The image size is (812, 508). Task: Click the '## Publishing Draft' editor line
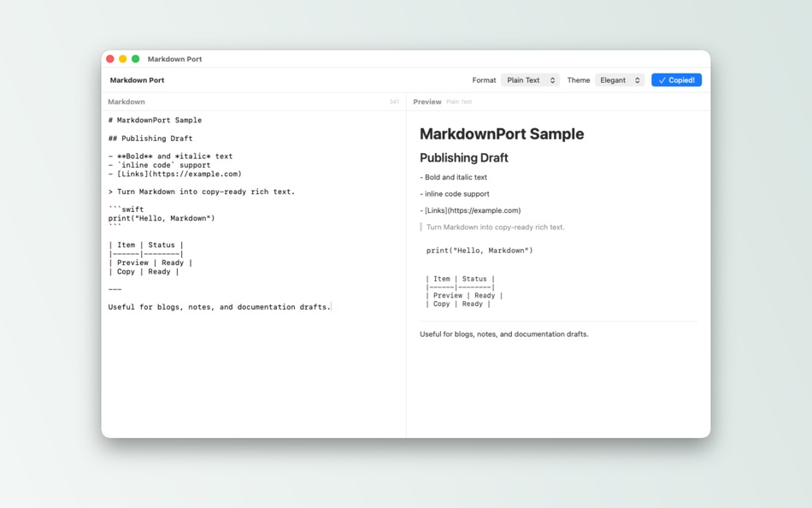[150, 139]
